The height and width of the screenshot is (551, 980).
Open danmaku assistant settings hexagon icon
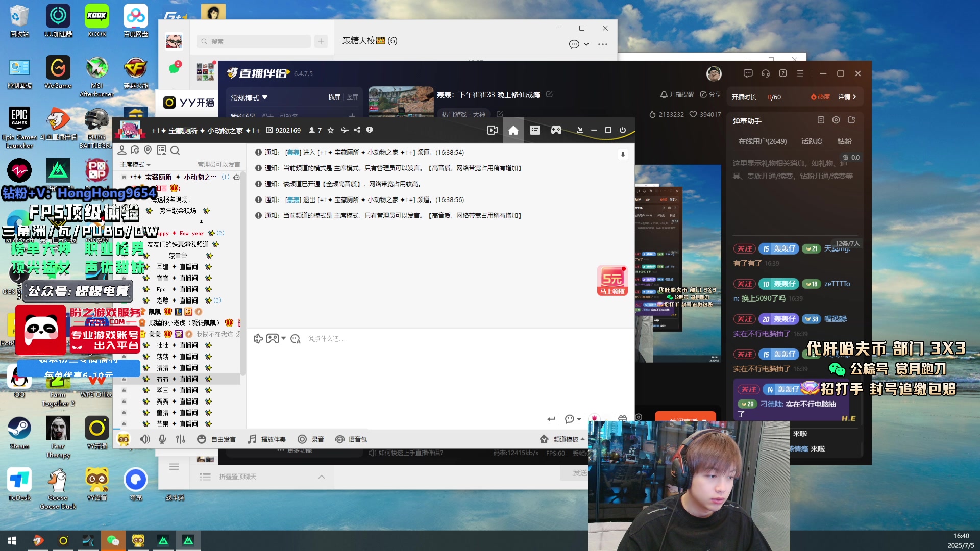coord(836,120)
